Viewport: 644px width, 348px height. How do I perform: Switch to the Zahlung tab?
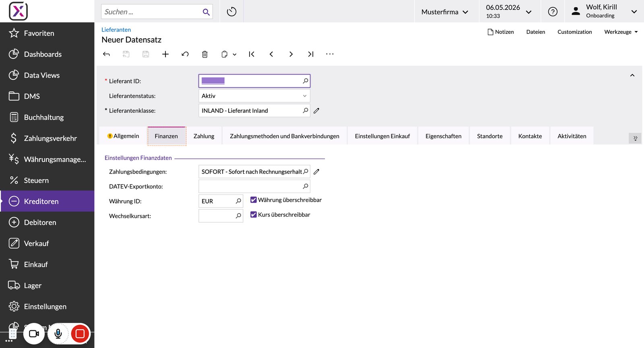coord(204,136)
